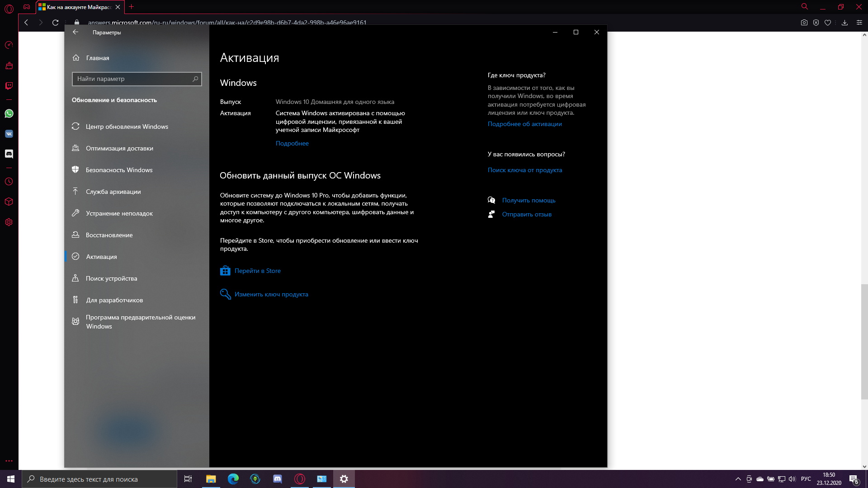Click taskbar search box Введите здесь текст
The width and height of the screenshot is (868, 488).
(x=99, y=479)
